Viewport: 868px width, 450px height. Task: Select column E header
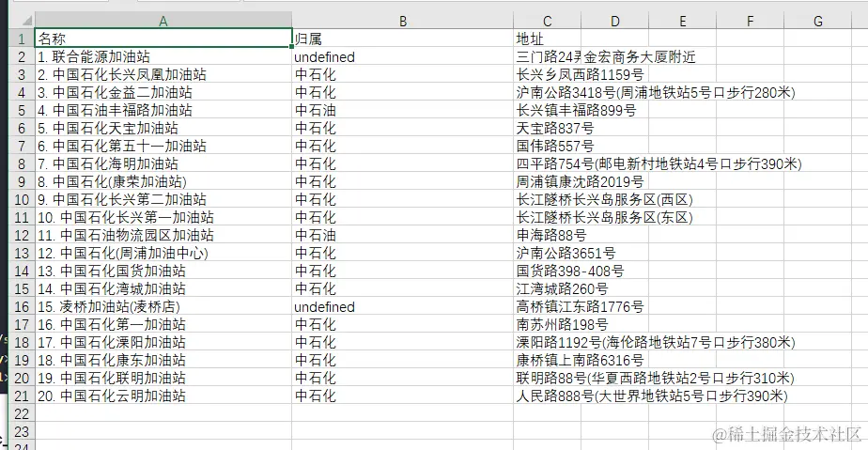(682, 21)
